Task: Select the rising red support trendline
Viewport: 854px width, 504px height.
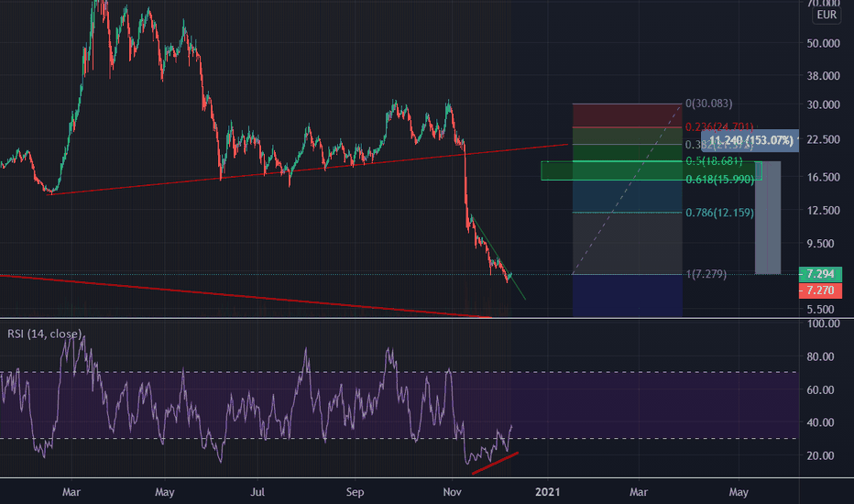Action: point(309,169)
